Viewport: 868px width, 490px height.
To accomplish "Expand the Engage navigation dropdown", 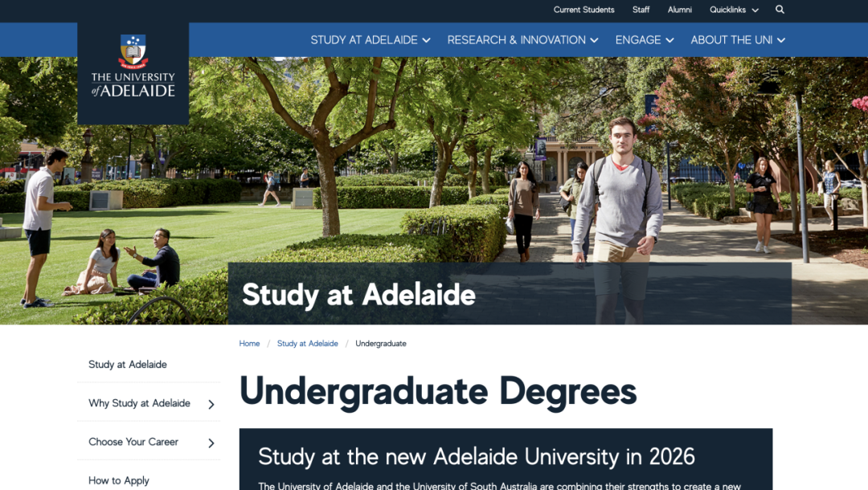I will point(644,40).
